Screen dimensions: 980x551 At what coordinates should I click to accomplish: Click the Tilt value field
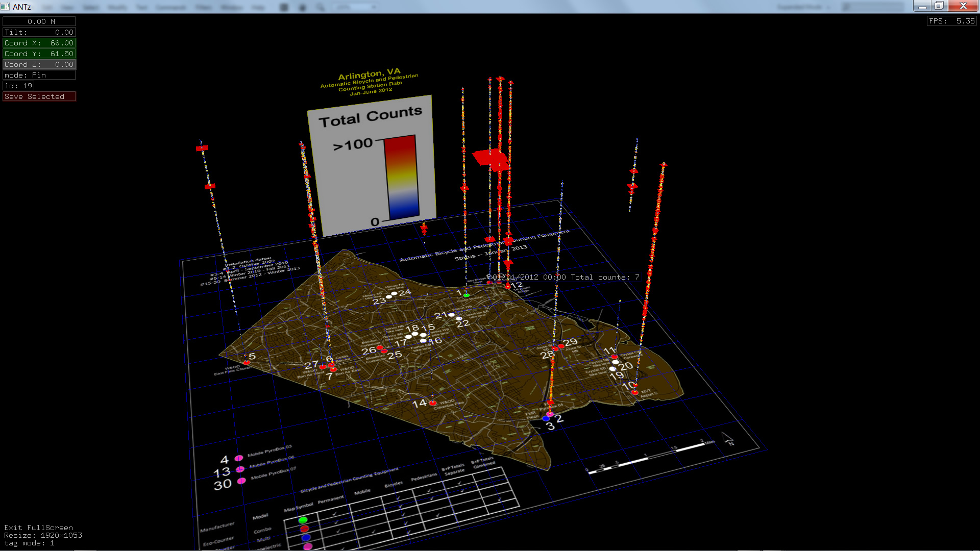tap(39, 32)
